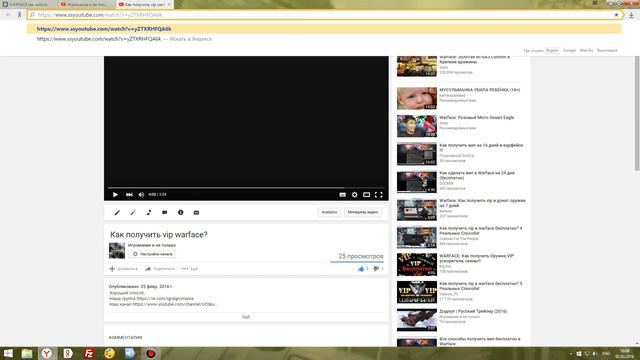This screenshot has width=640, height=360.
Task: Open the МУСУЛЬМАНКА УБИЛА РЕБЁНКА video thumbnail
Action: click(417, 98)
